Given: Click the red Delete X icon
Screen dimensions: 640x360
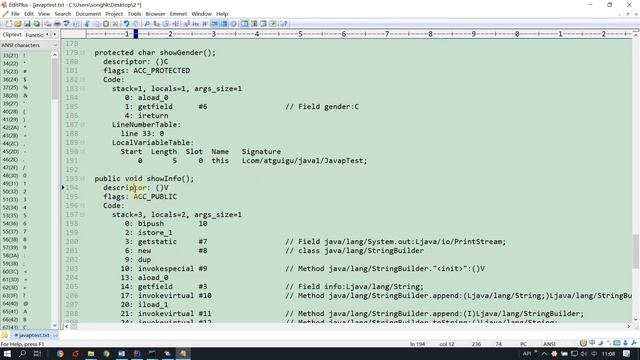Looking at the screenshot, I should 116,24.
